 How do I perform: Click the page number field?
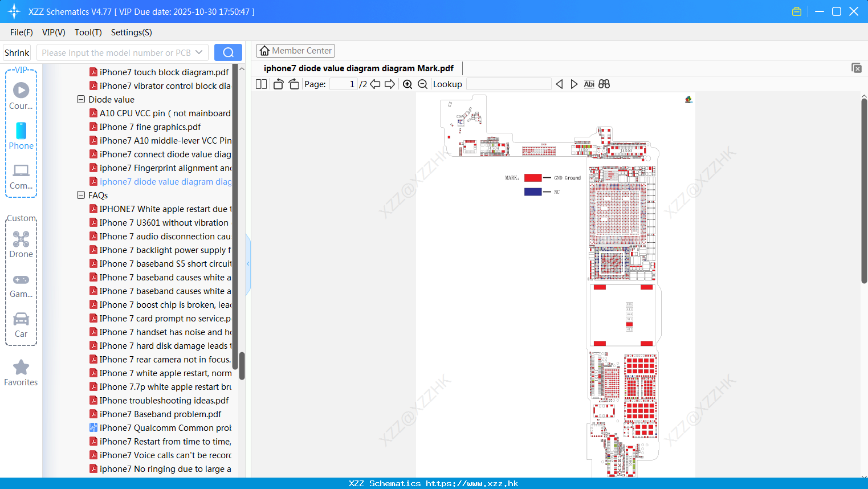[344, 84]
